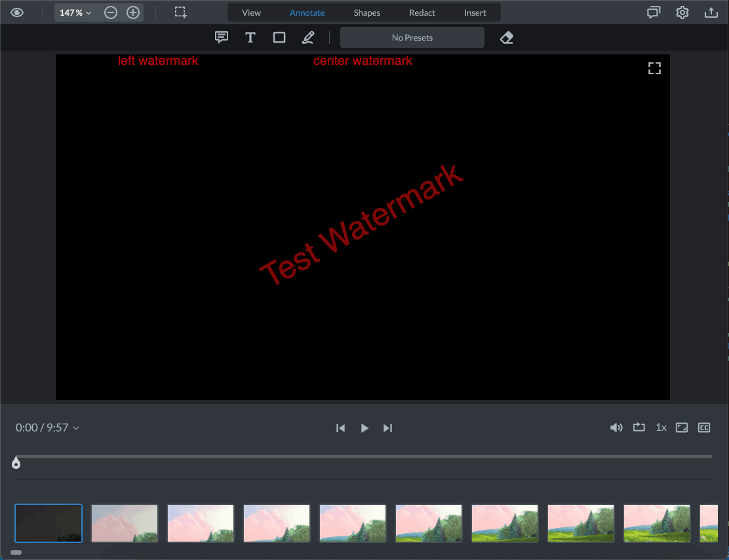Image resolution: width=729 pixels, height=560 pixels.
Task: Select the rectangle annotation tool
Action: pyautogui.click(x=279, y=37)
